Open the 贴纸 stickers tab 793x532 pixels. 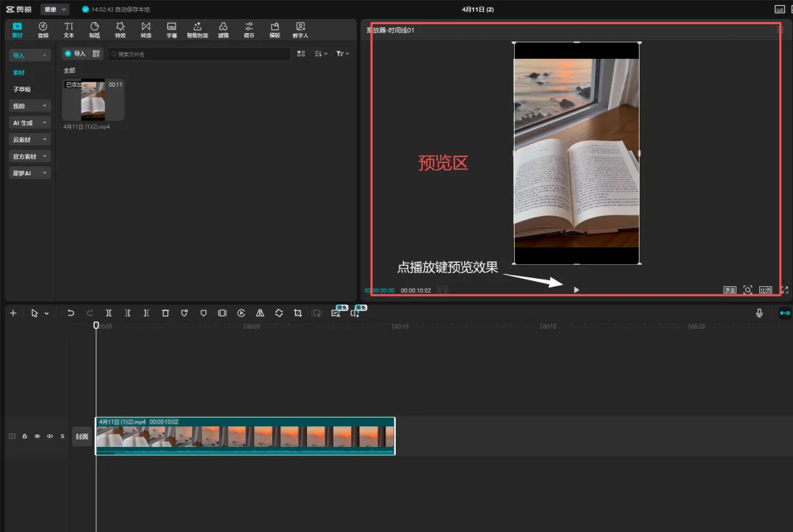pos(95,30)
